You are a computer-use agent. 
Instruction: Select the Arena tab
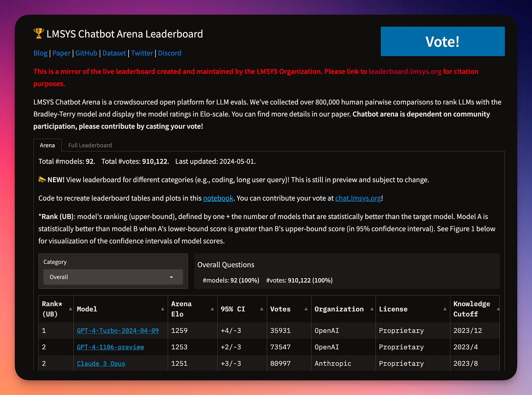point(47,145)
